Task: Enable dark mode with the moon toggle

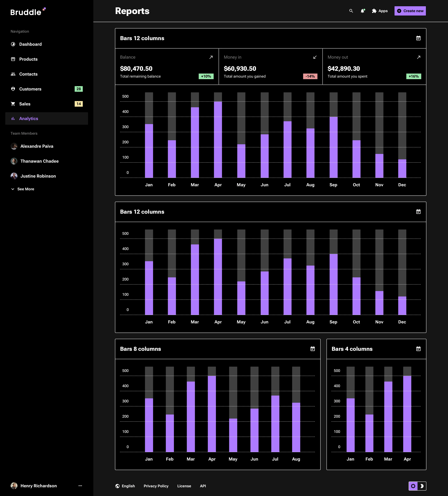Action: (422, 486)
